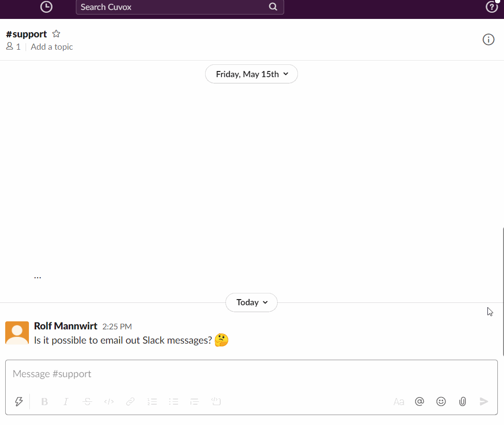Click the #support channel title

[27, 34]
